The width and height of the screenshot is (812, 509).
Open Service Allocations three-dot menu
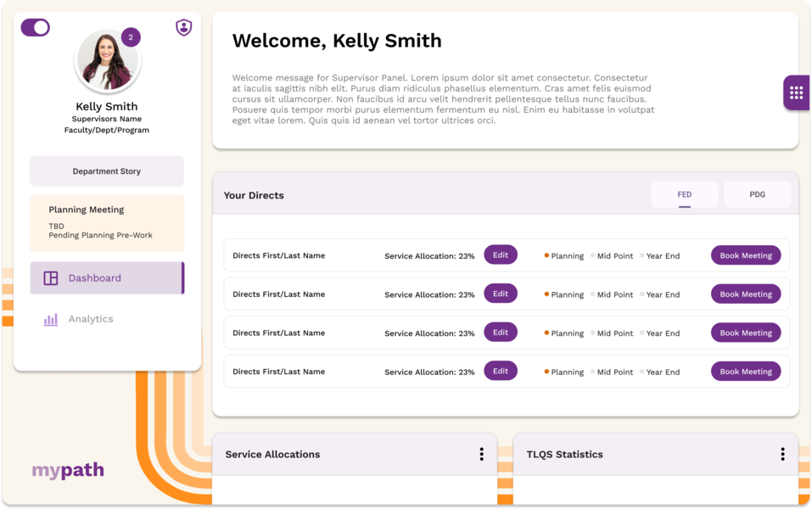(x=482, y=454)
